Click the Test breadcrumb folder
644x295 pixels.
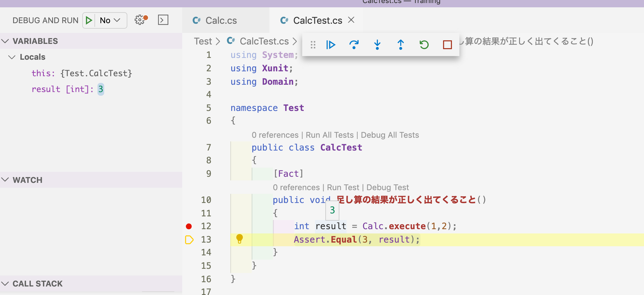pos(203,41)
